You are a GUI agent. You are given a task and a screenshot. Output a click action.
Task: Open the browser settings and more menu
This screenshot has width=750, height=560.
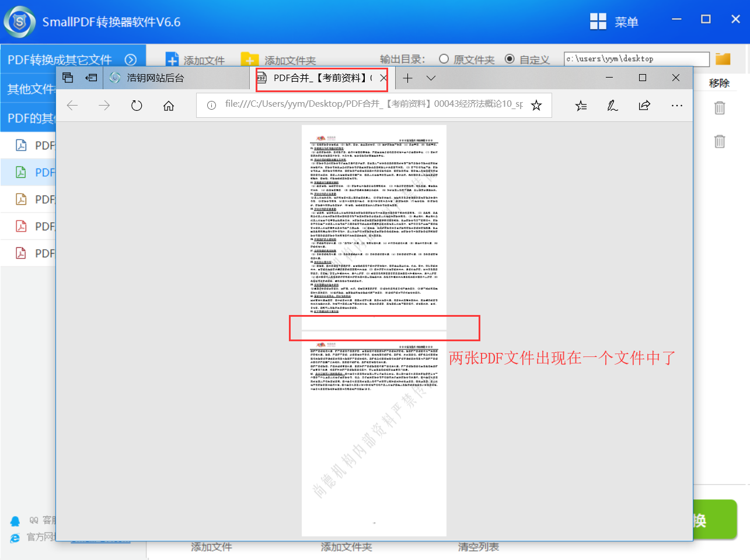(676, 106)
